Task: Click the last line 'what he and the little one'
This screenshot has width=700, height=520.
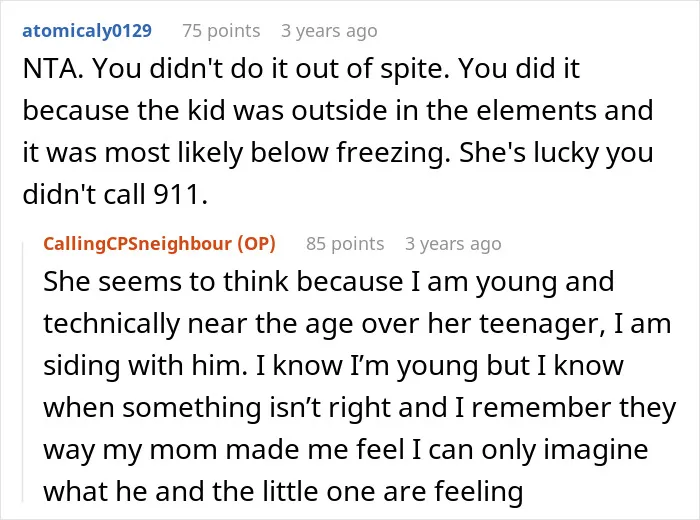Action: tap(283, 492)
